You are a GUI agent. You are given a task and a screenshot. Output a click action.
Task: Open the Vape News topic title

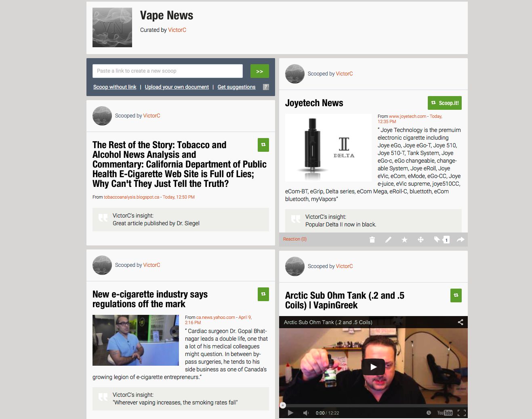click(166, 15)
